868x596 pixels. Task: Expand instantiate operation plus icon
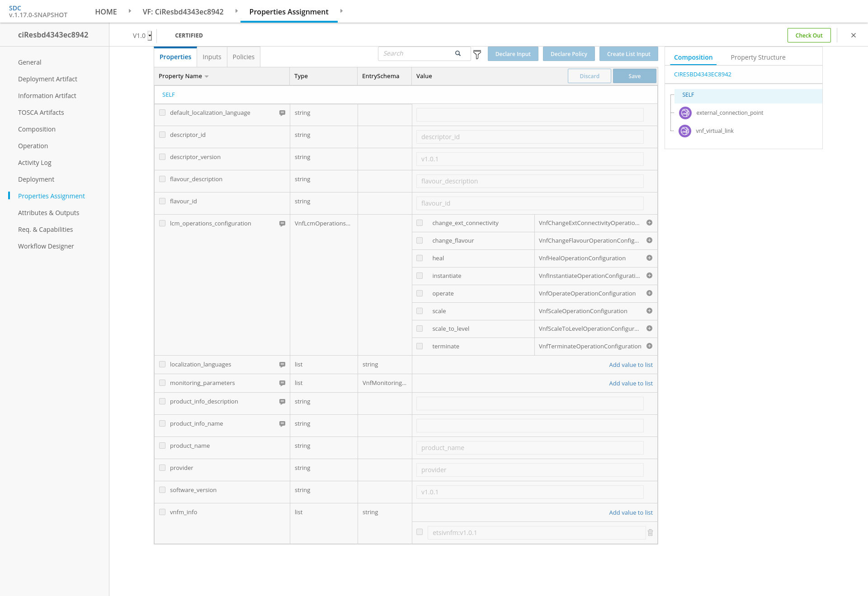point(649,276)
